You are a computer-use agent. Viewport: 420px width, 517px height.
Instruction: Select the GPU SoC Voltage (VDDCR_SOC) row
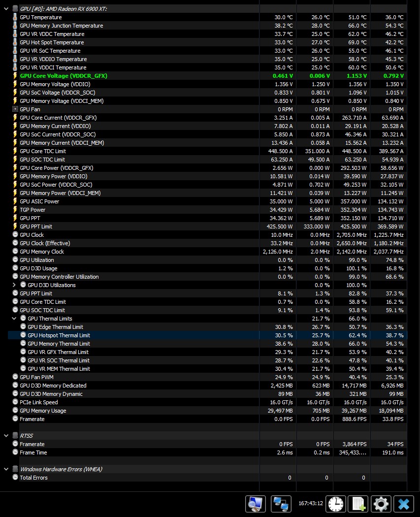pos(208,93)
